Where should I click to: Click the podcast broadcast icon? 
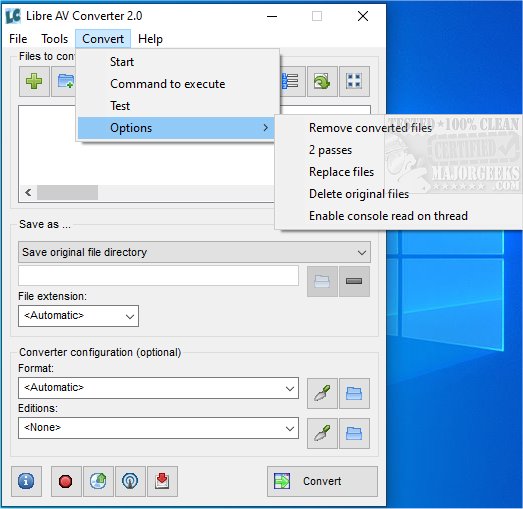(130, 481)
